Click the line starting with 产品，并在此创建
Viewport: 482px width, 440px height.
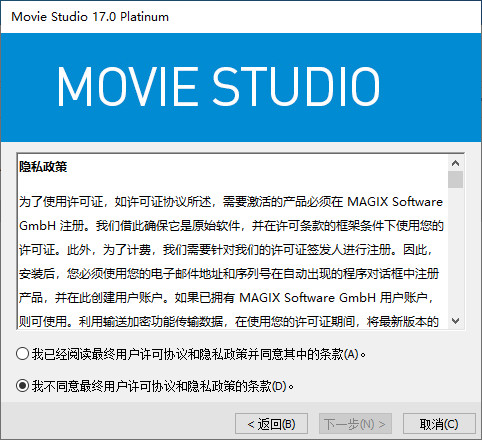[x=226, y=298]
